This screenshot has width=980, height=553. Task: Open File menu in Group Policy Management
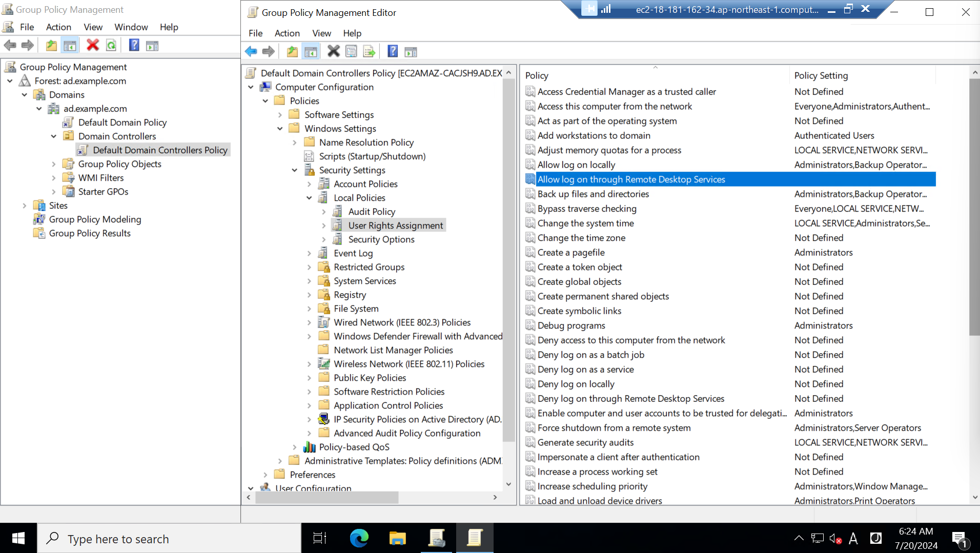(x=27, y=27)
